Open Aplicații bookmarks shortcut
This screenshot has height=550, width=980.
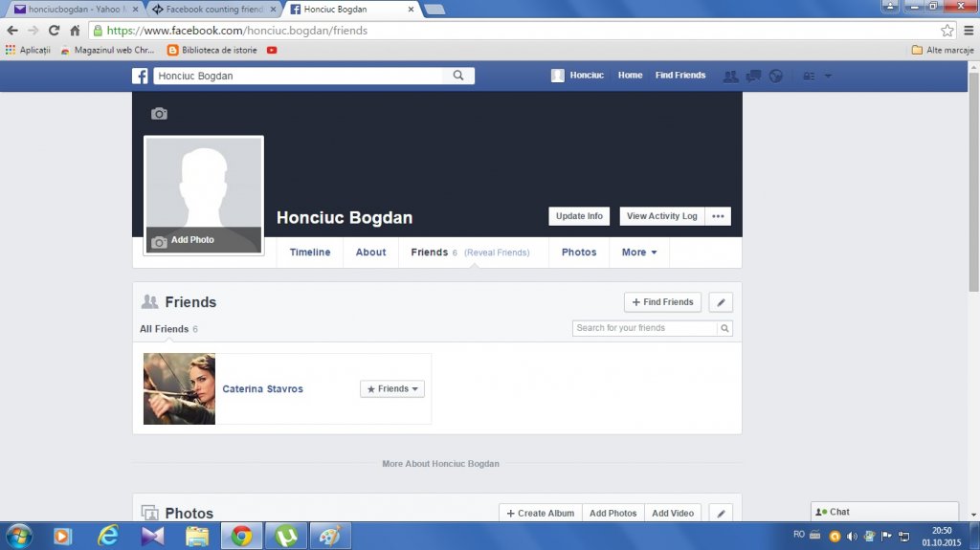pyautogui.click(x=28, y=50)
